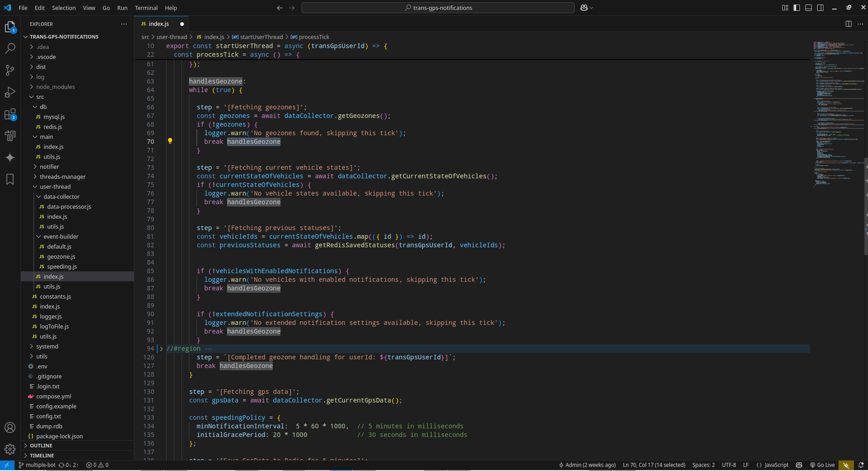Expand the folded //#region block
Image resolution: width=868 pixels, height=471 pixels.
161,348
